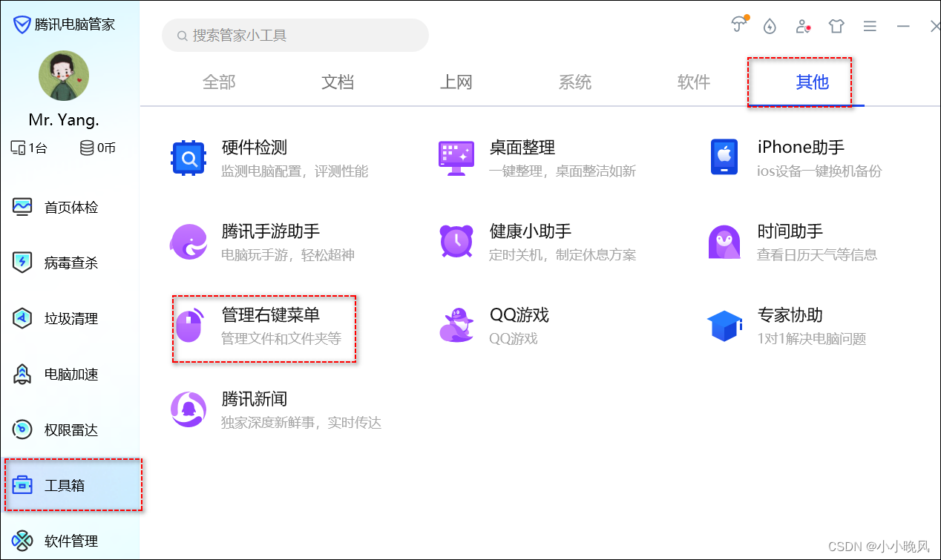Screen dimensions: 941x560
Task: Select the 其他 tab
Action: click(x=813, y=82)
